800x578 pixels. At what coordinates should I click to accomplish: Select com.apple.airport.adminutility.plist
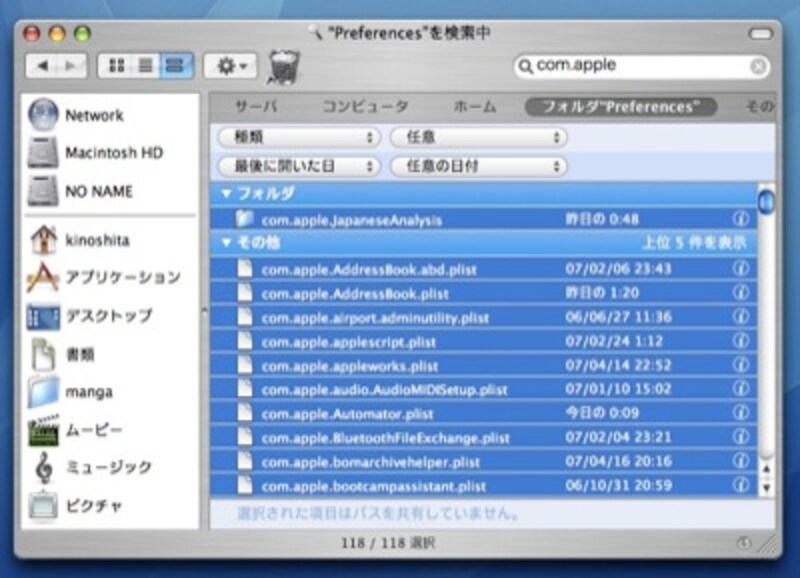point(483,317)
